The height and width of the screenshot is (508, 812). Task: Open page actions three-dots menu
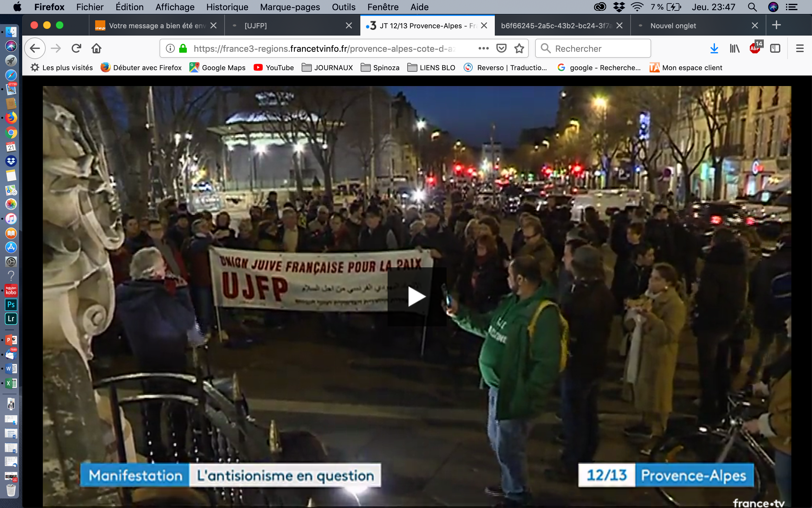pos(483,48)
